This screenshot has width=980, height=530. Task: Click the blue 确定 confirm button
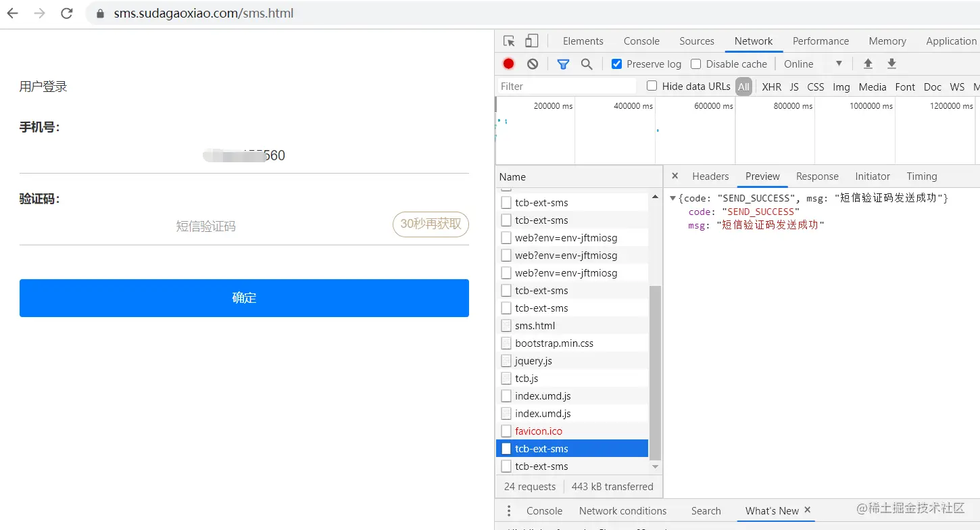click(x=244, y=298)
